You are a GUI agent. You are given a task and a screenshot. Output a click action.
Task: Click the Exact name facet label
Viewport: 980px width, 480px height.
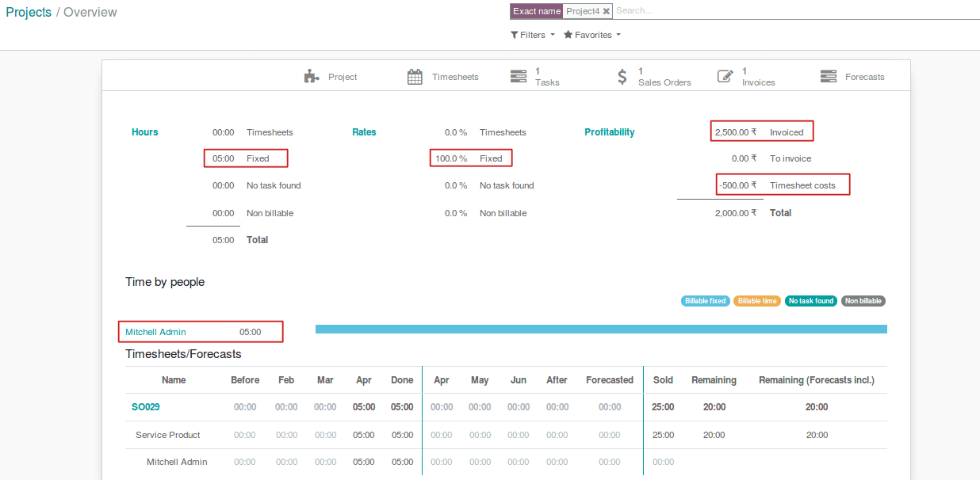coord(536,11)
